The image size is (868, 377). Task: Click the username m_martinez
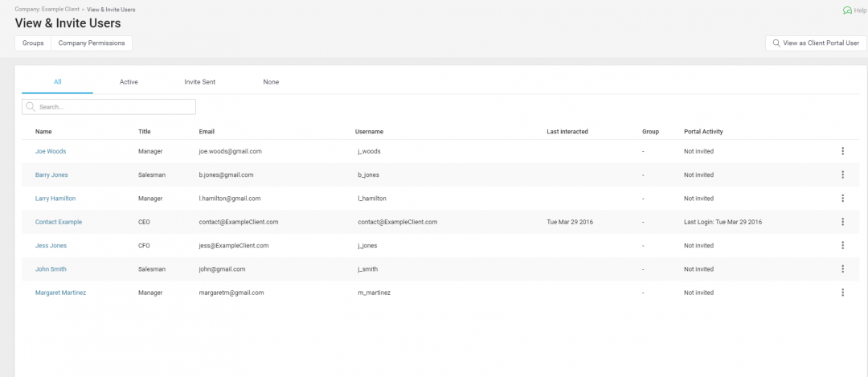pos(375,293)
